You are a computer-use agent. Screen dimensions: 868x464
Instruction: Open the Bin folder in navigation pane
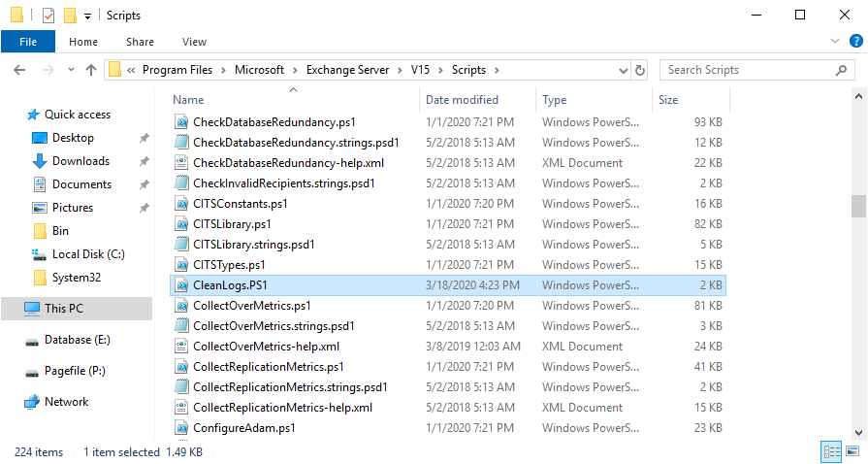(x=60, y=231)
